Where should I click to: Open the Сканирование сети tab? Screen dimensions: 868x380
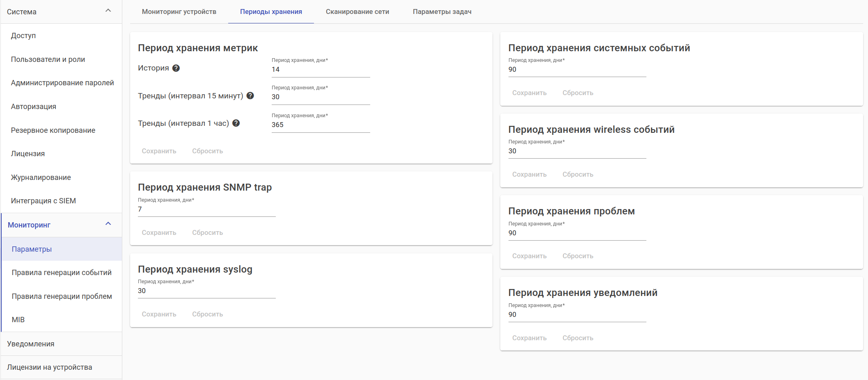coord(357,12)
